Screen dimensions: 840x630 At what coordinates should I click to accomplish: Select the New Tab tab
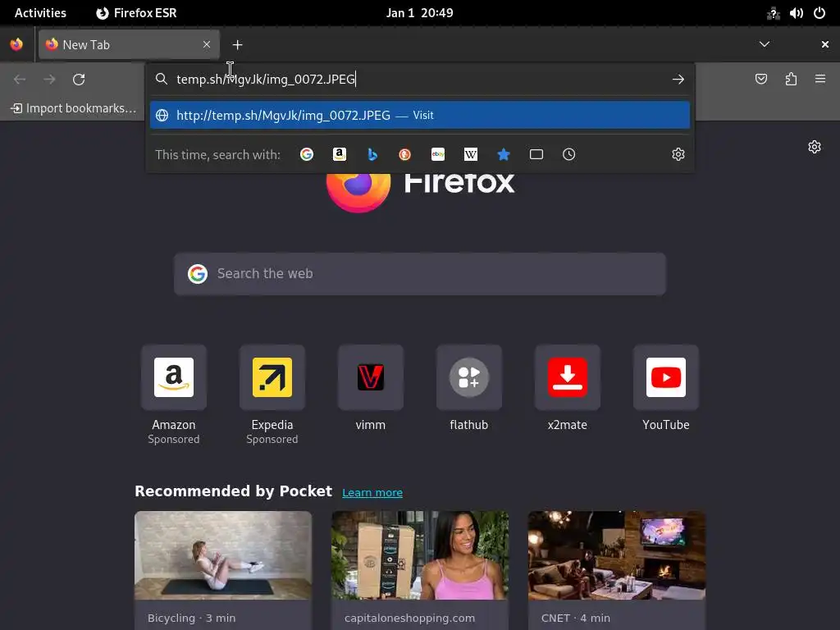pos(129,44)
